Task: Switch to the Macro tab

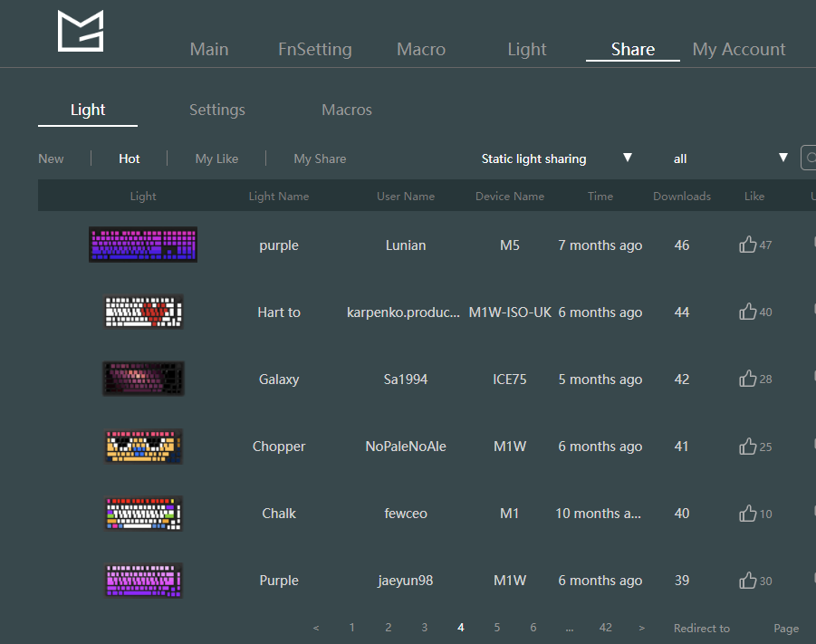Action: [x=421, y=49]
